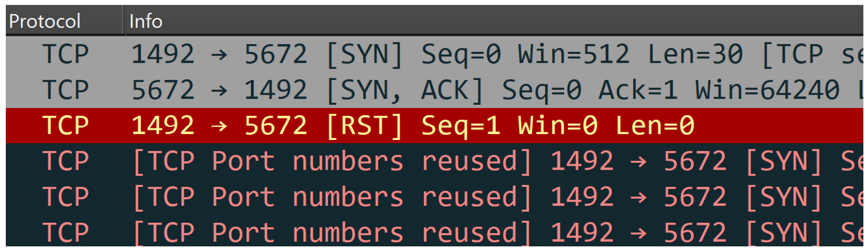Image resolution: width=868 pixels, height=251 pixels.
Task: Select the last TCP Port numbers reused packet
Action: coord(435,232)
